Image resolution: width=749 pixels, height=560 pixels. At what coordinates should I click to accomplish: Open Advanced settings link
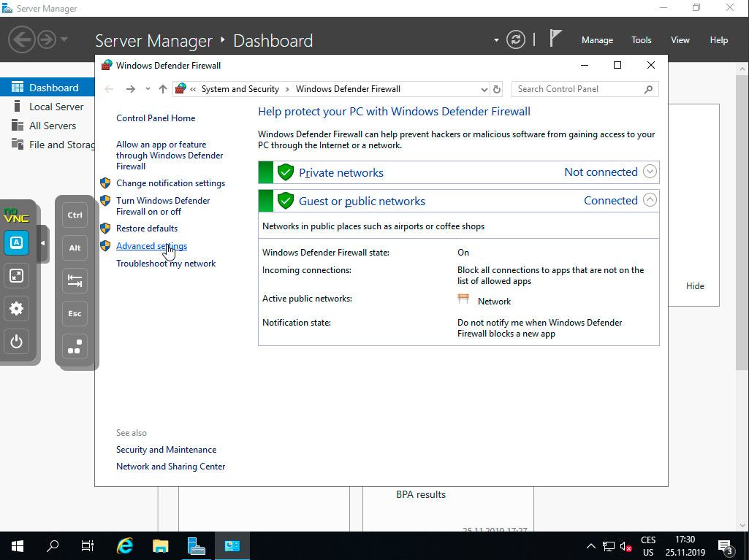tap(151, 246)
